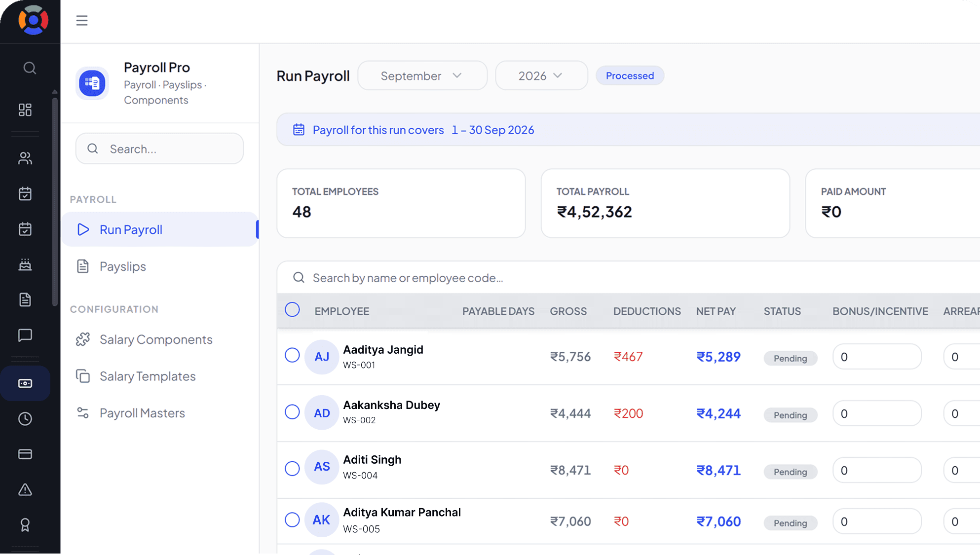This screenshot has width=980, height=555.
Task: Click the AK avatar for Aditya Kumar Panchal
Action: (322, 519)
